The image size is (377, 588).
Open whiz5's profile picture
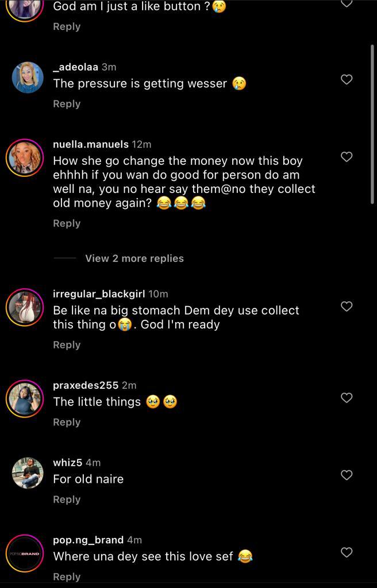click(x=27, y=473)
